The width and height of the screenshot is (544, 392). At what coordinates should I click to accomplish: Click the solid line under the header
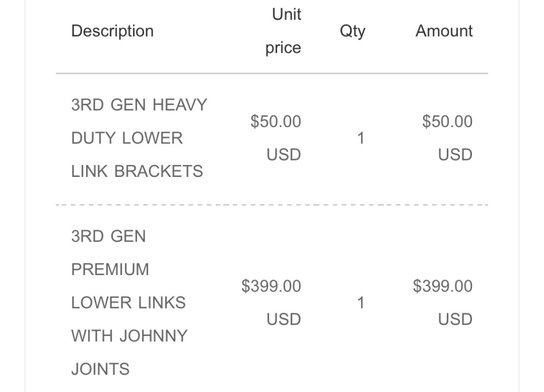[272, 73]
